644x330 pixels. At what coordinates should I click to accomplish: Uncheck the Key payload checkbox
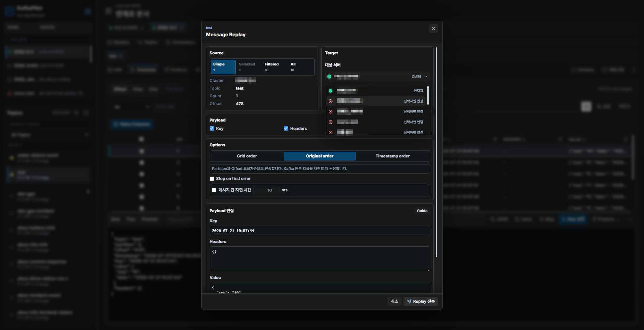212,129
